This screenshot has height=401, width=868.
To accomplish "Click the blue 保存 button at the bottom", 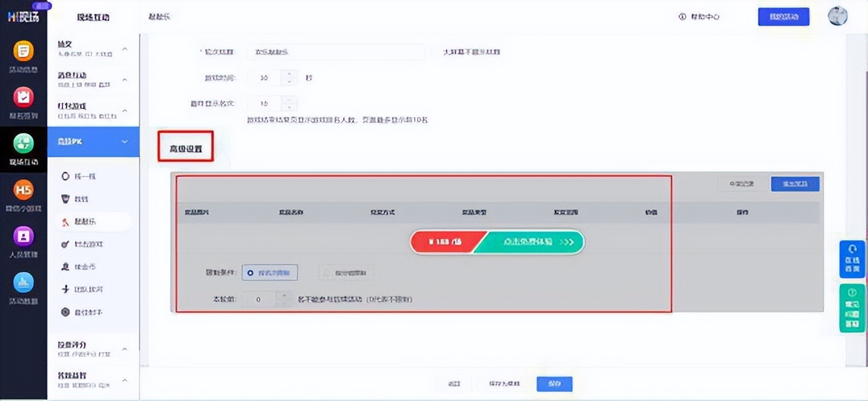I will point(554,383).
